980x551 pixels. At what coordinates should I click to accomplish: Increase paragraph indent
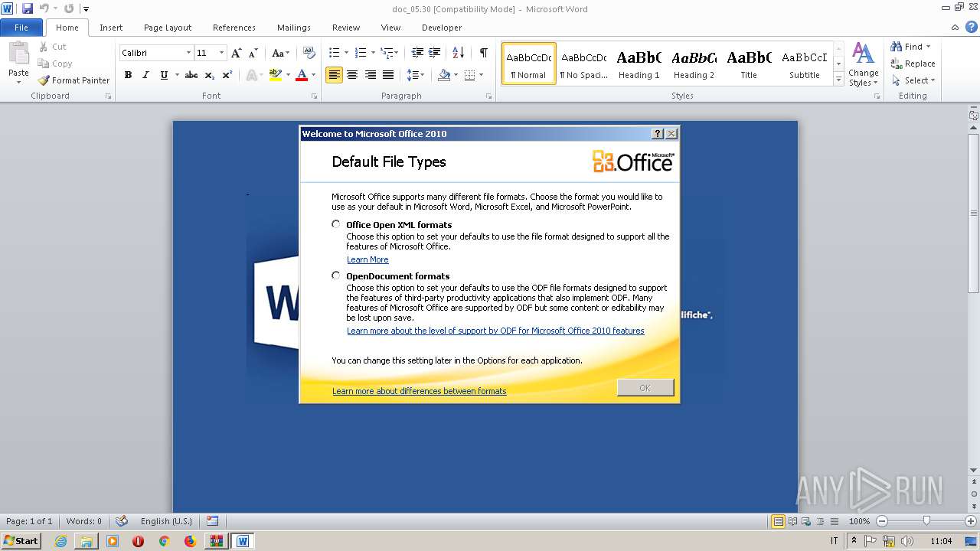[x=434, y=53]
